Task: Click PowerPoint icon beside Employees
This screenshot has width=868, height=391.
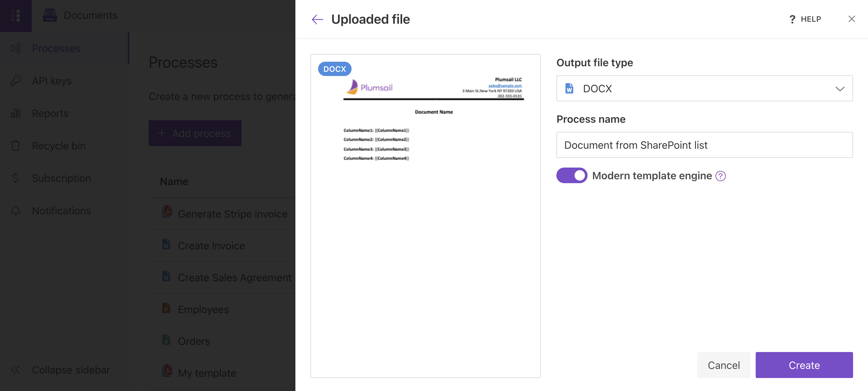Action: 166,308
